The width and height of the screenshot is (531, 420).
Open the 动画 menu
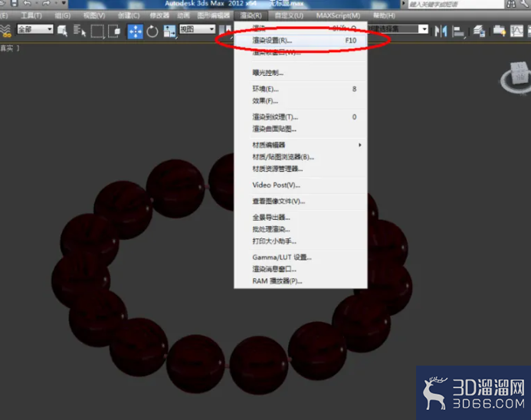tap(183, 15)
